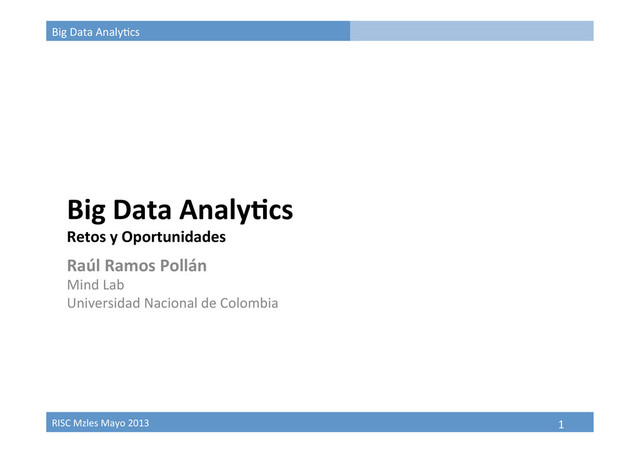Select the subtitle 'Retos y Oportunidades'

point(146,239)
